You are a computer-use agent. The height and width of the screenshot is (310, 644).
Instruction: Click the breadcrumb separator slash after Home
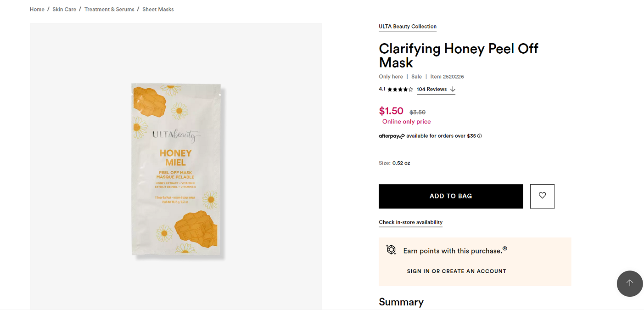point(48,9)
